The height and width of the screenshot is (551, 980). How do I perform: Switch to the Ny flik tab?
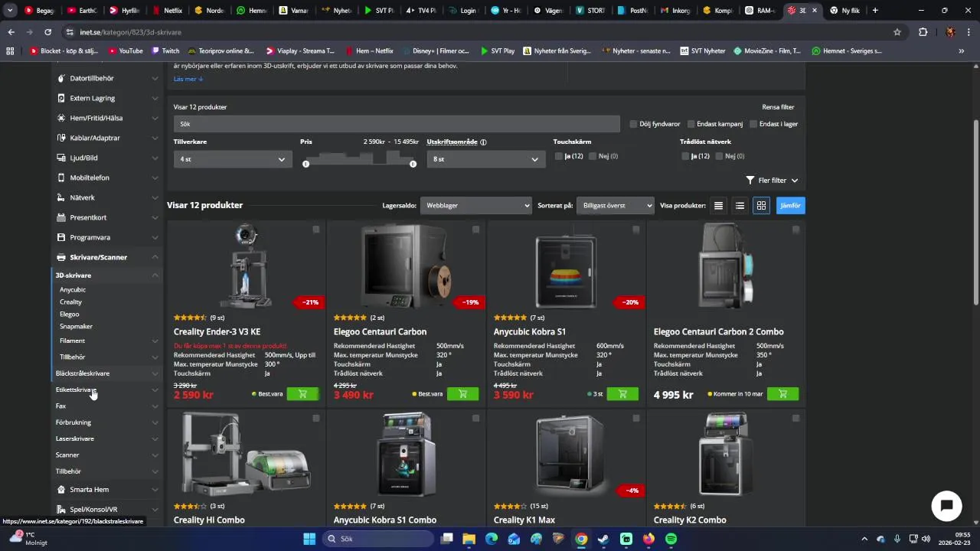(x=844, y=11)
